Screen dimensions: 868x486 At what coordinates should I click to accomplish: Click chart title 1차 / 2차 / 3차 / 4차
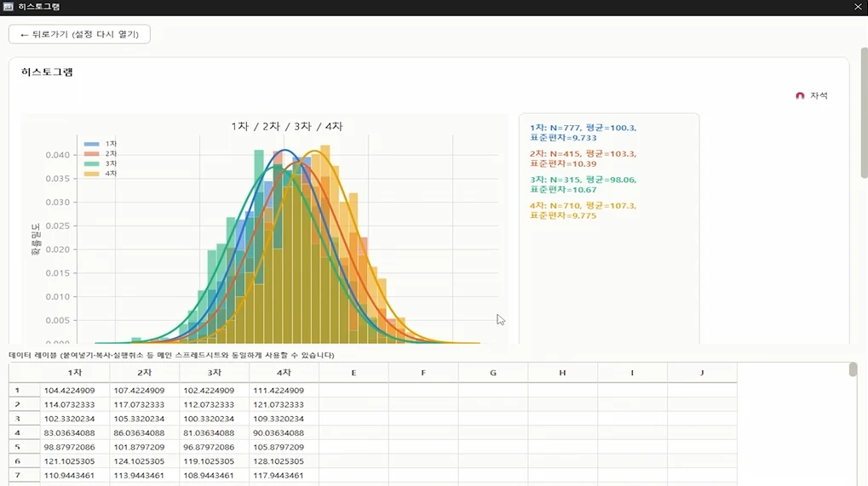point(287,127)
